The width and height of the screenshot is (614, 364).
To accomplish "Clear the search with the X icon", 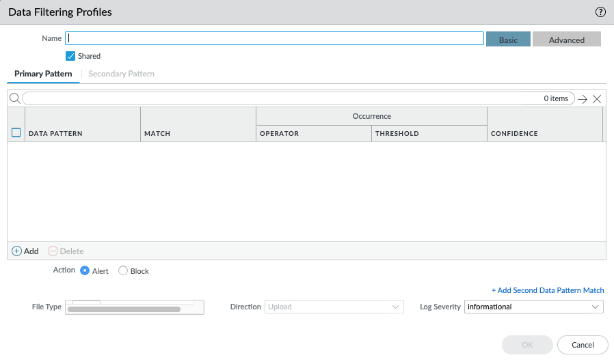I will tap(597, 99).
